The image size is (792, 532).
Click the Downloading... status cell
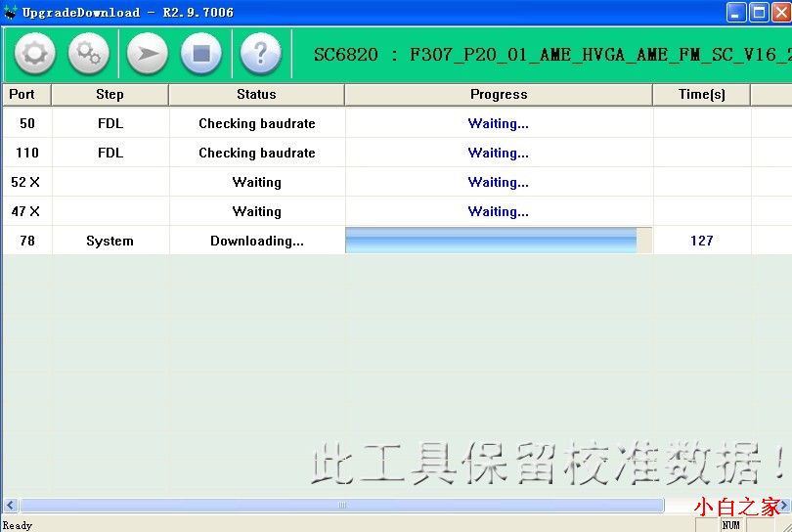[x=257, y=241]
